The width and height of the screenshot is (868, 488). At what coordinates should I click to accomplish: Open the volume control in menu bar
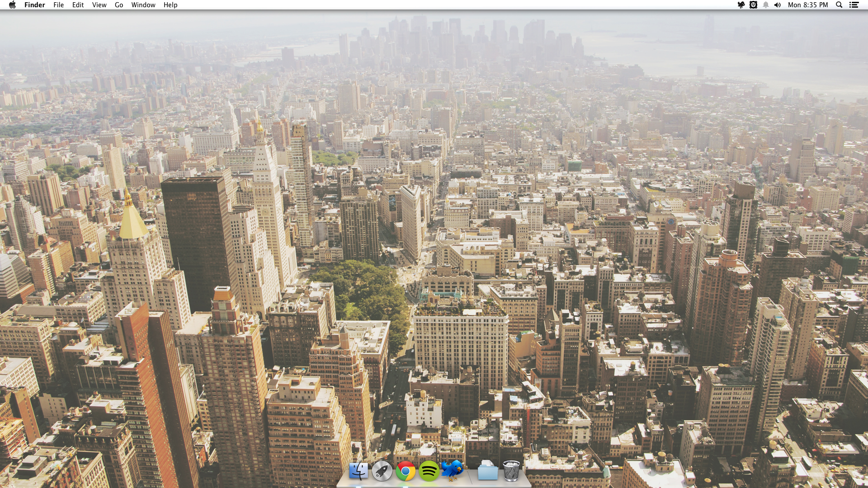click(x=778, y=5)
